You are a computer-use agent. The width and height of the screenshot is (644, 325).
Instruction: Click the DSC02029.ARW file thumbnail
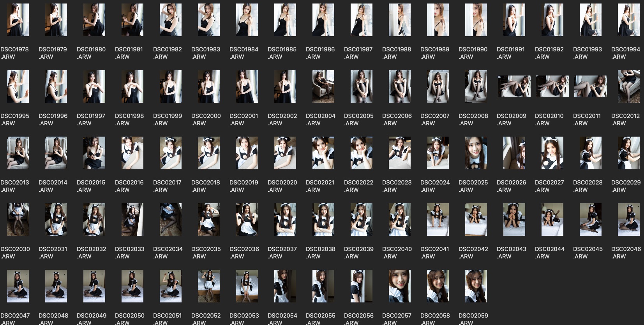(x=629, y=153)
